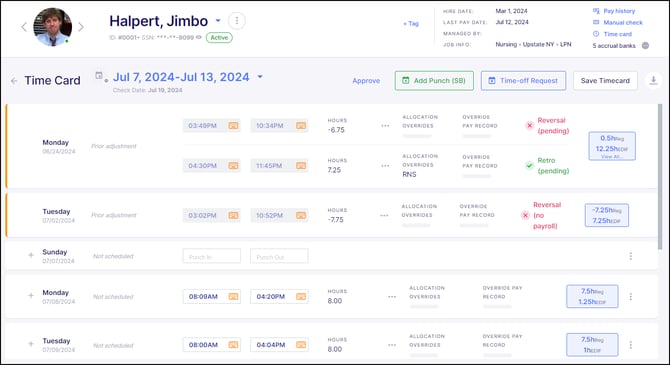Open Manual check link
Viewport: 670px width, 365px height.
[617, 22]
